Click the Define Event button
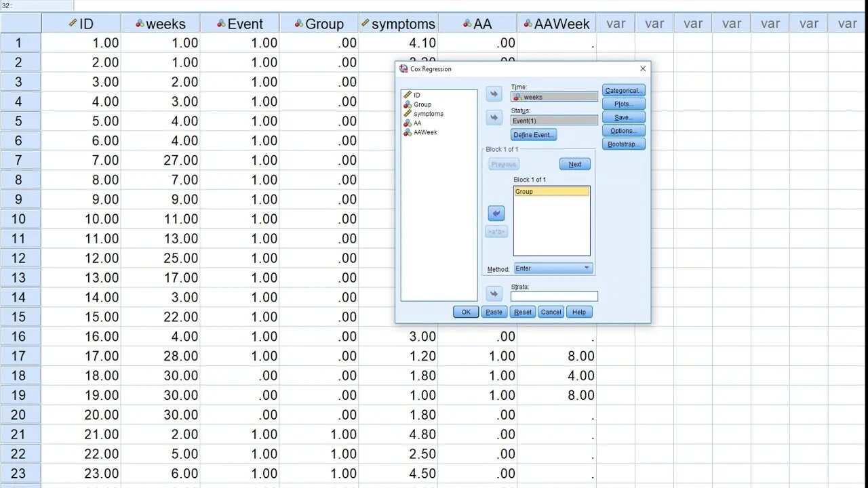 [534, 135]
